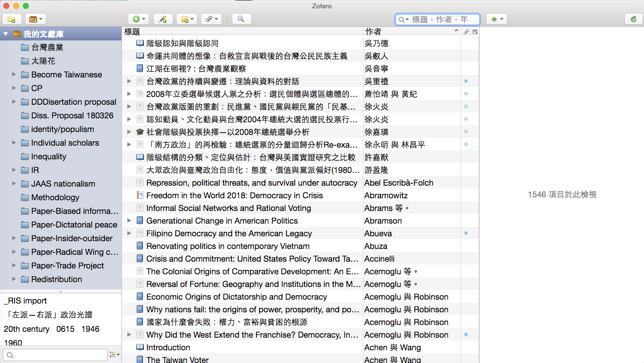This screenshot has width=644, height=363.
Task: Click the Sync with zotero.org icon
Action: pos(634,19)
